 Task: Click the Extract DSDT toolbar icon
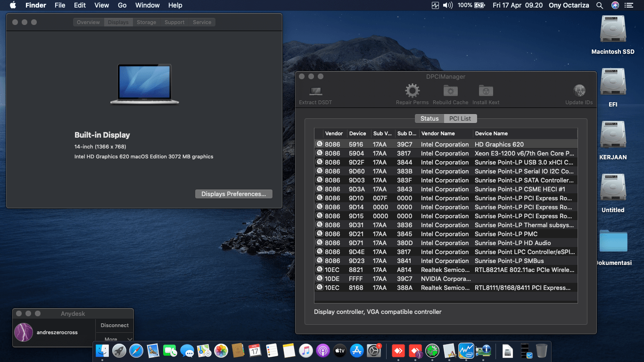pos(315,91)
